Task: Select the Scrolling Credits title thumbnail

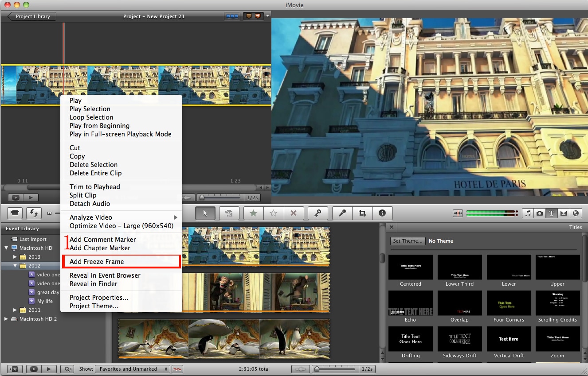Action: point(557,303)
